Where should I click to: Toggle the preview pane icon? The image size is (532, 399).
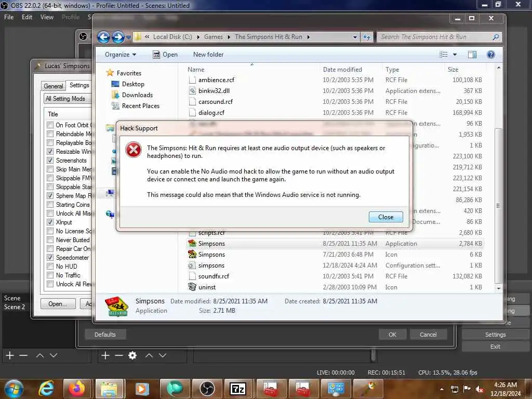coord(472,54)
